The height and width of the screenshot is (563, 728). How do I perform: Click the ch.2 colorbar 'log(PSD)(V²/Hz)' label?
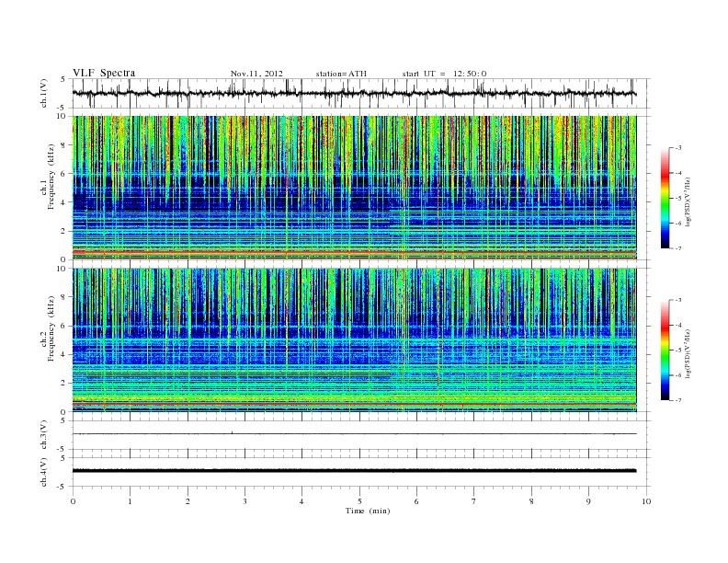click(688, 353)
